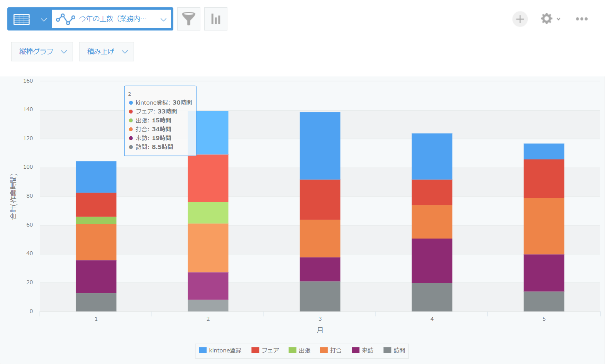605x364 pixels.
Task: Click the 訪問 legend entry
Action: [x=394, y=350]
